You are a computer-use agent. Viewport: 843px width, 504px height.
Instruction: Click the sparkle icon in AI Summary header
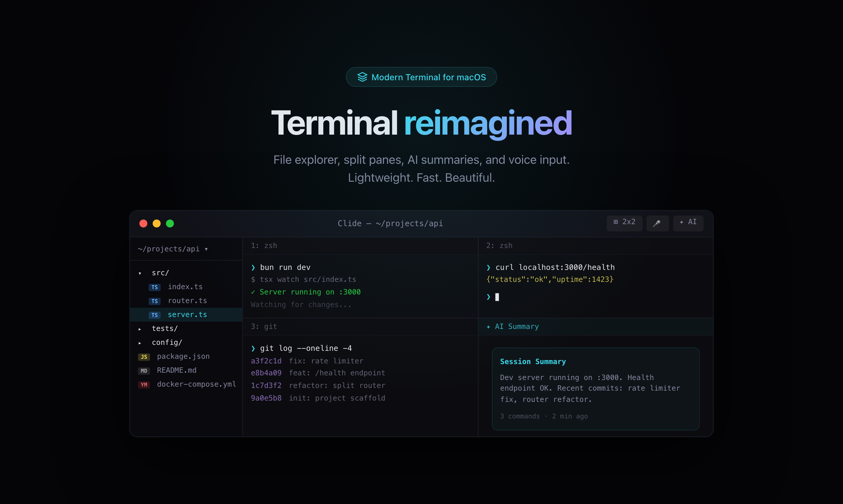[x=489, y=327]
